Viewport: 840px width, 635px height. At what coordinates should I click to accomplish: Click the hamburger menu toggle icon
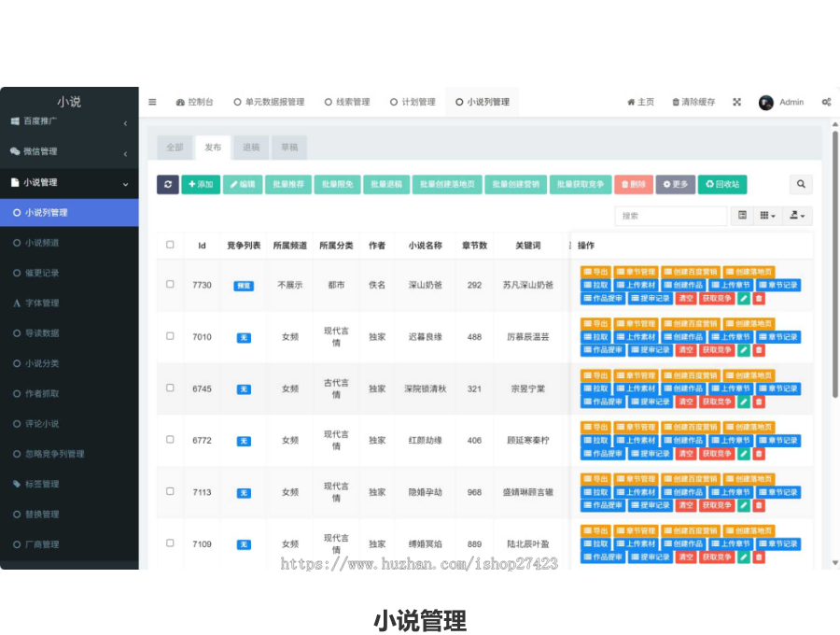(x=152, y=102)
